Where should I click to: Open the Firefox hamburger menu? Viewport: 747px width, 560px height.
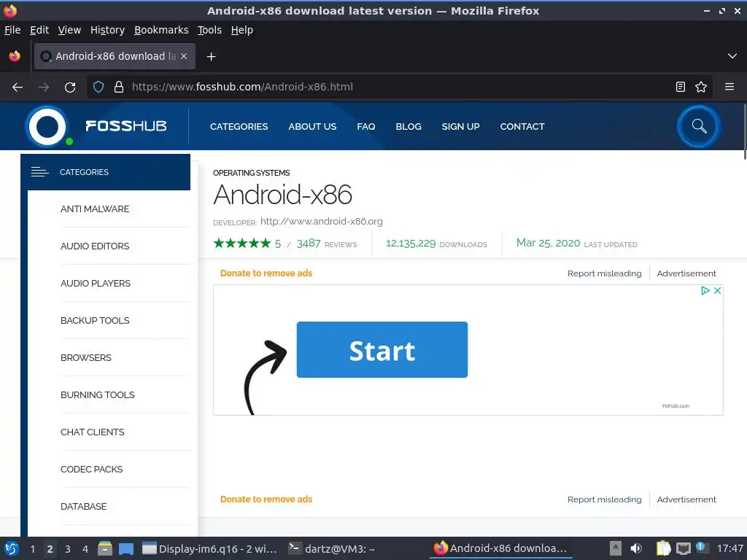pyautogui.click(x=729, y=87)
